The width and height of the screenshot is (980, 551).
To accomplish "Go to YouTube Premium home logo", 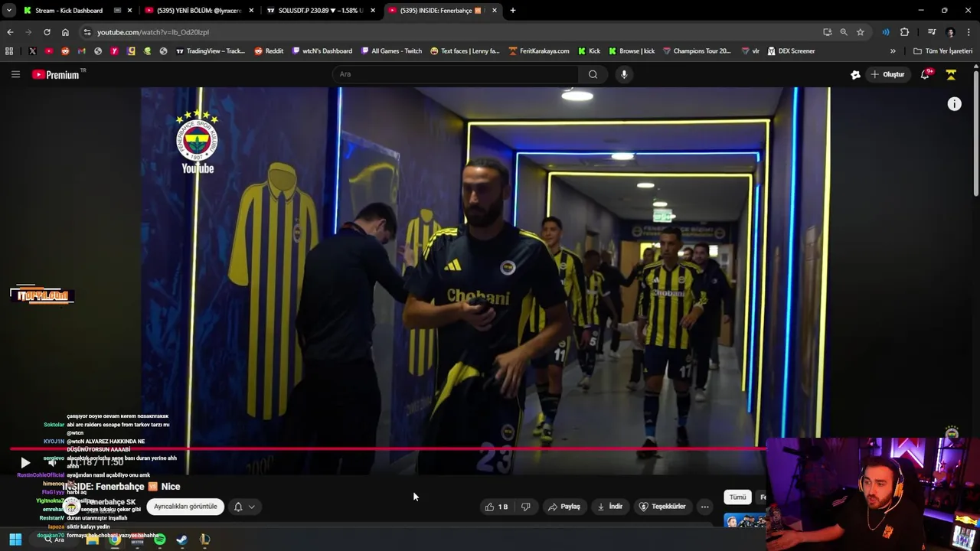I will pos(56,74).
